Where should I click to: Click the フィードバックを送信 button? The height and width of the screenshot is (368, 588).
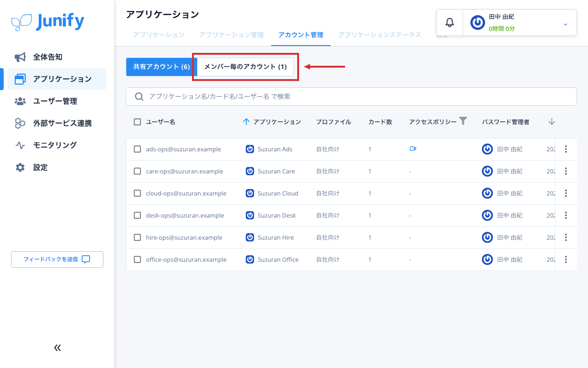[57, 259]
